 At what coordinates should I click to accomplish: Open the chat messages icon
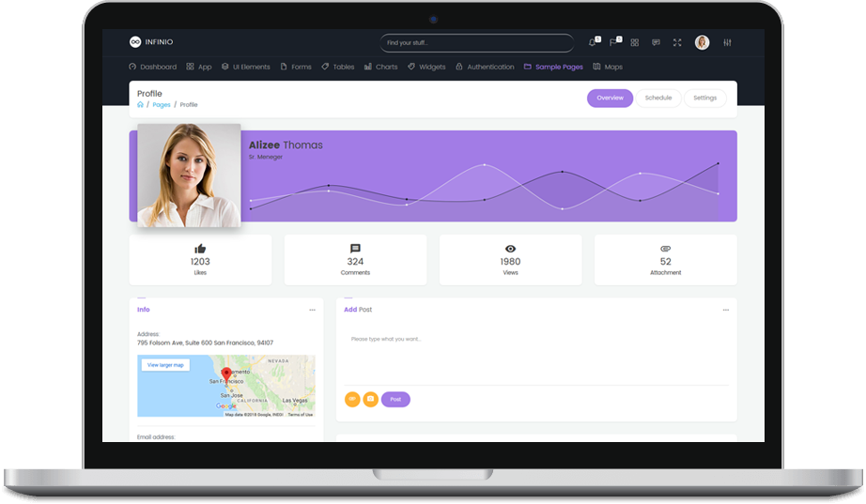click(x=656, y=42)
